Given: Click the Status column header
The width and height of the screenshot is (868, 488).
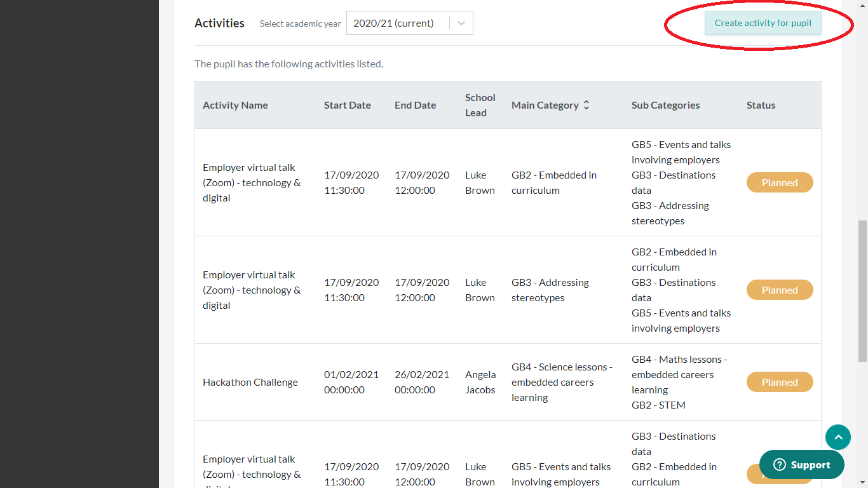Looking at the screenshot, I should tap(761, 105).
